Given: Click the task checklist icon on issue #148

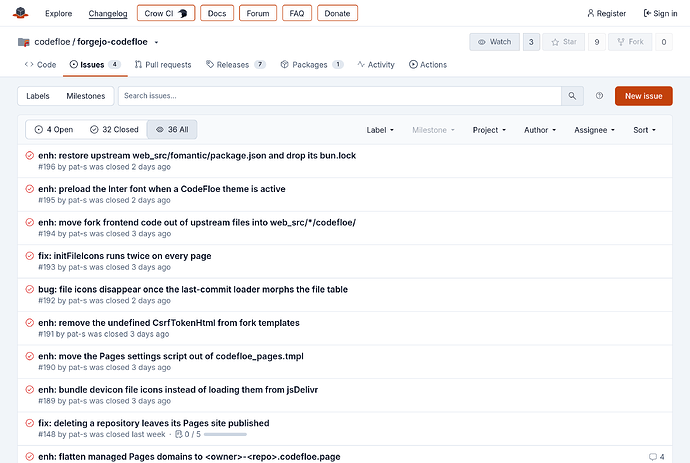Looking at the screenshot, I should 179,434.
